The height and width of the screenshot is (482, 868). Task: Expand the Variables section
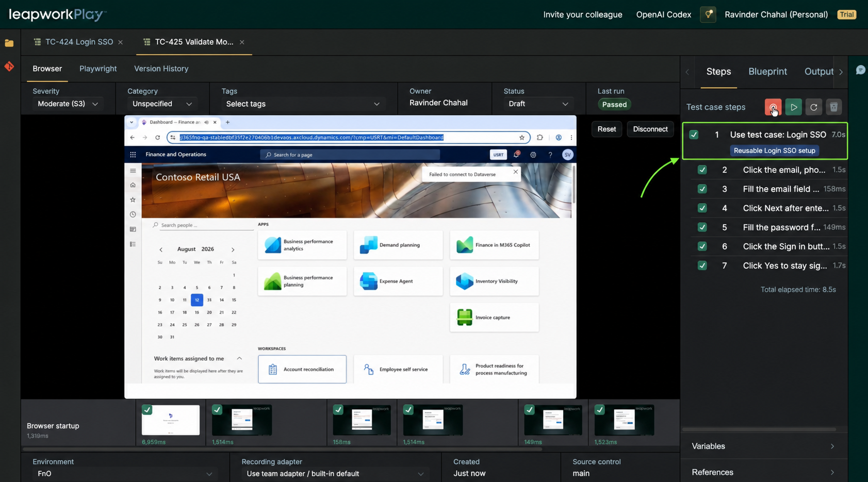(x=763, y=446)
